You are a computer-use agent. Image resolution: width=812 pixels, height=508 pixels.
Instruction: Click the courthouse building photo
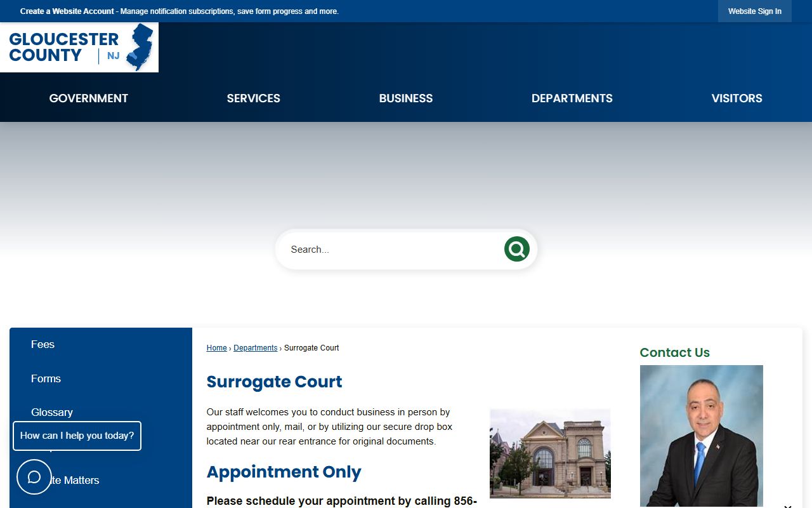[x=550, y=453]
